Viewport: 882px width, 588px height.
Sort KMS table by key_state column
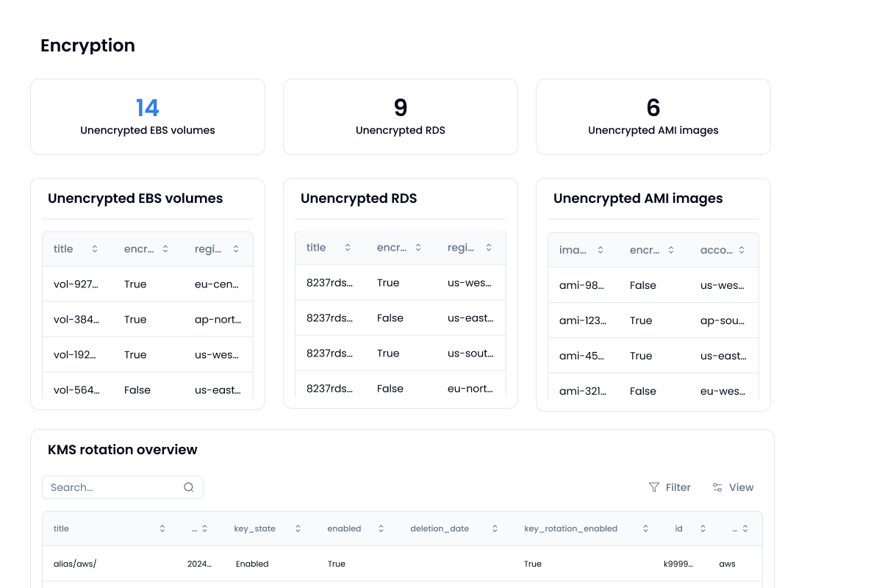pos(298,528)
